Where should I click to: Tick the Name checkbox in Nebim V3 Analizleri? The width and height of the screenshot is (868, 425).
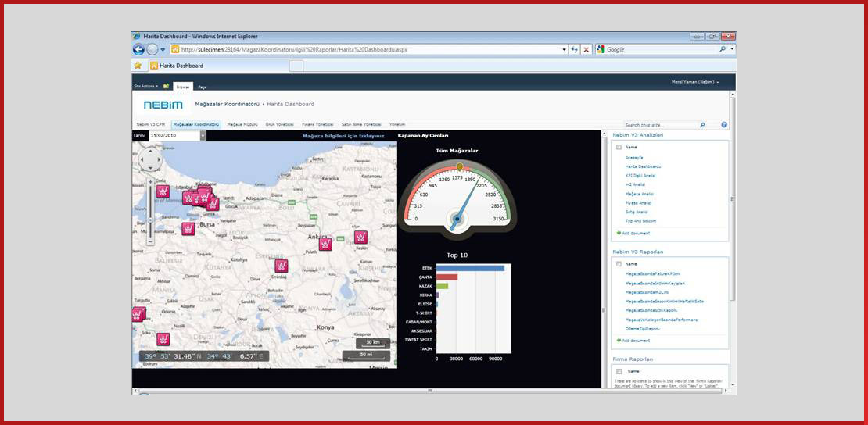[x=619, y=147]
